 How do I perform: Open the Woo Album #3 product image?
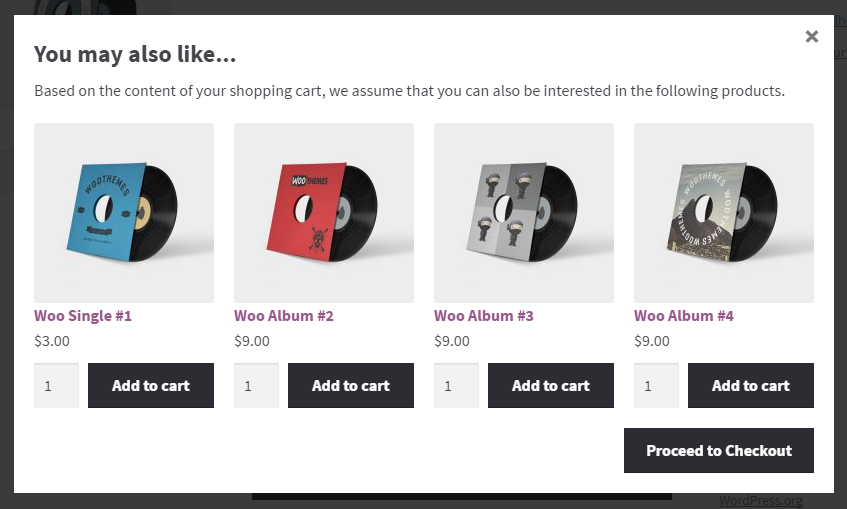524,212
